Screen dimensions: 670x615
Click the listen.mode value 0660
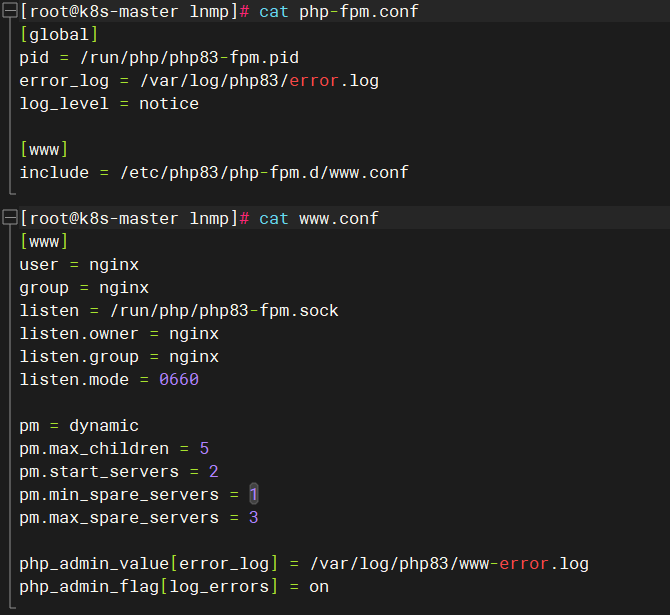[x=179, y=380]
